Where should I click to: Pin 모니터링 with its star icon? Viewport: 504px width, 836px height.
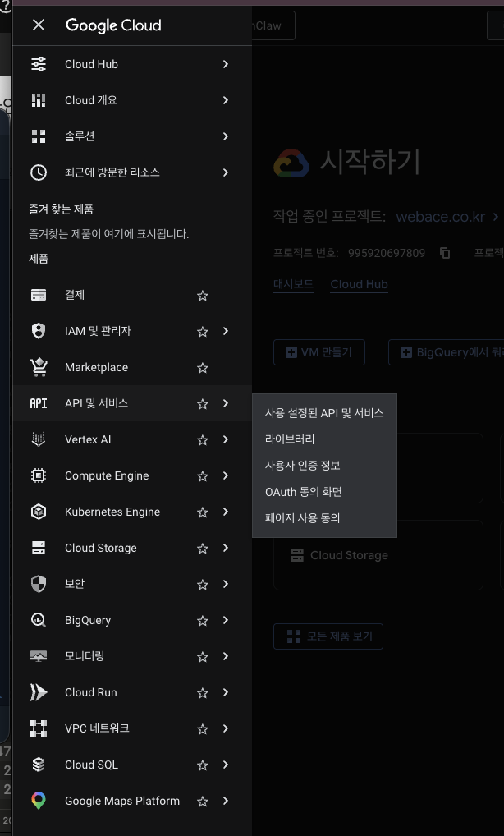click(203, 657)
